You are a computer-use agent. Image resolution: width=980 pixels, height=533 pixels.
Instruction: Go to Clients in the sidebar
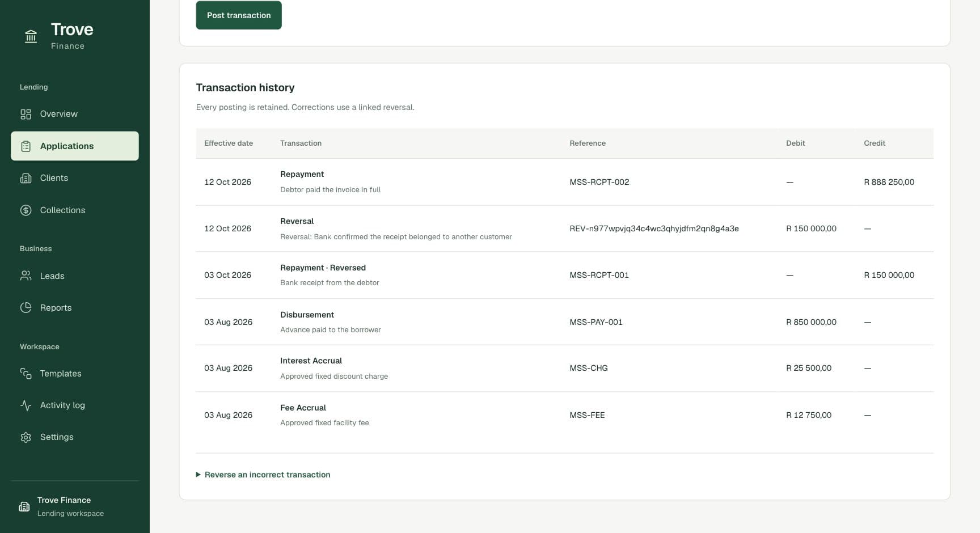(x=74, y=178)
